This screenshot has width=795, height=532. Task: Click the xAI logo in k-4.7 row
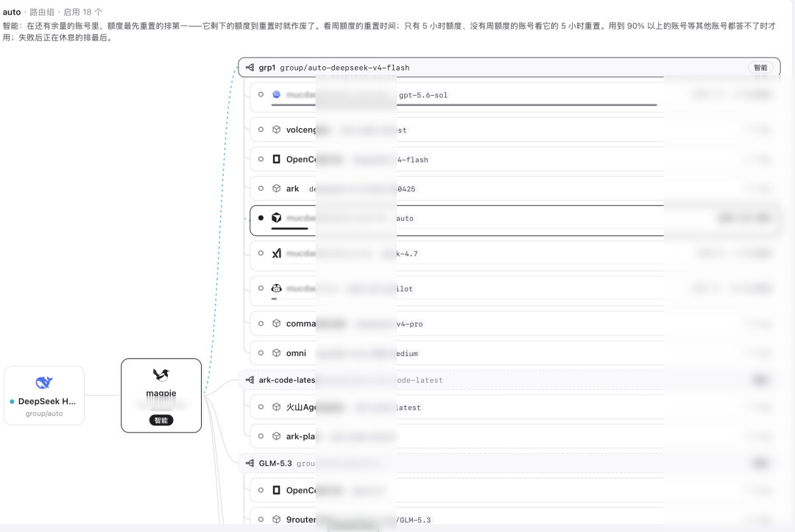276,253
